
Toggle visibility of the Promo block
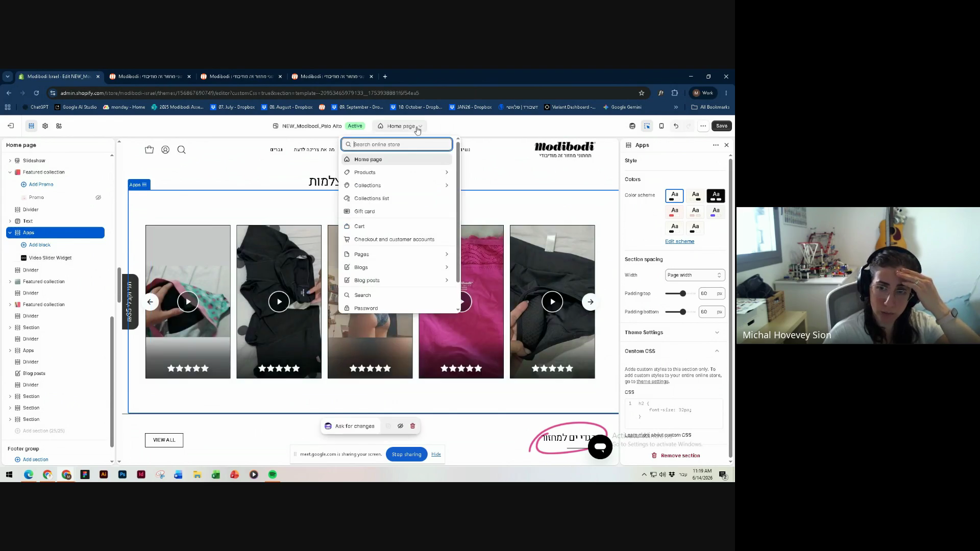point(99,197)
